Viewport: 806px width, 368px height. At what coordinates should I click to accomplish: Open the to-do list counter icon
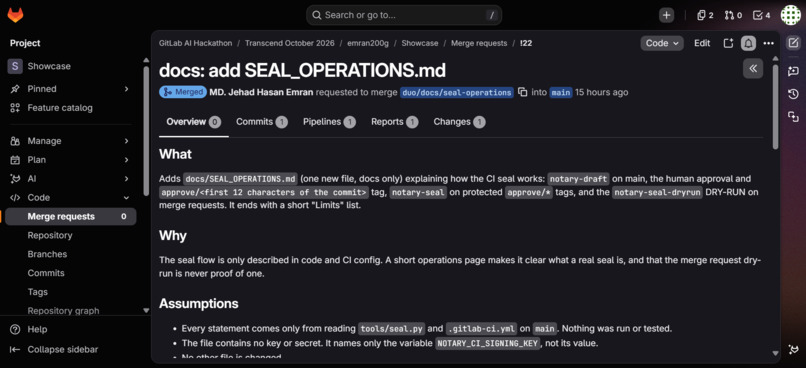(761, 15)
